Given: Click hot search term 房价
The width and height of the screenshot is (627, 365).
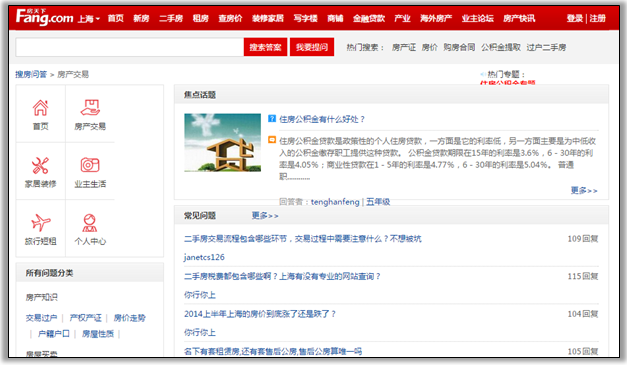Looking at the screenshot, I should point(429,48).
